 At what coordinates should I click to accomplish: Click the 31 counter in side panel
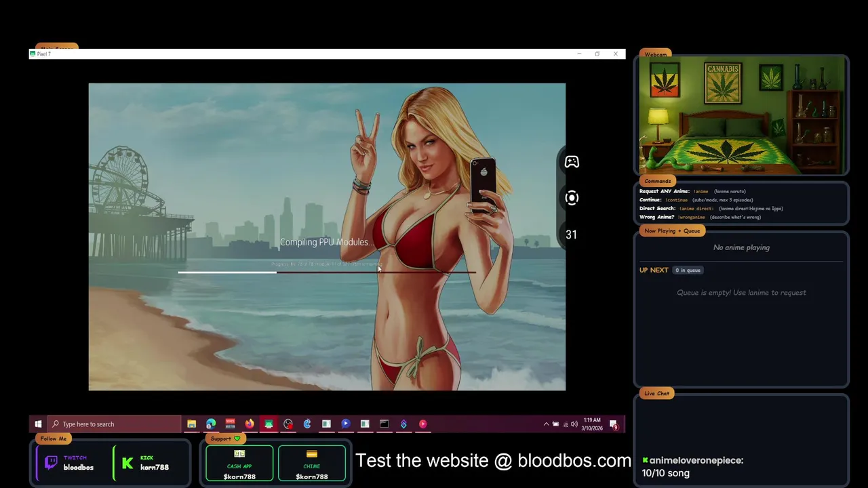(x=572, y=235)
